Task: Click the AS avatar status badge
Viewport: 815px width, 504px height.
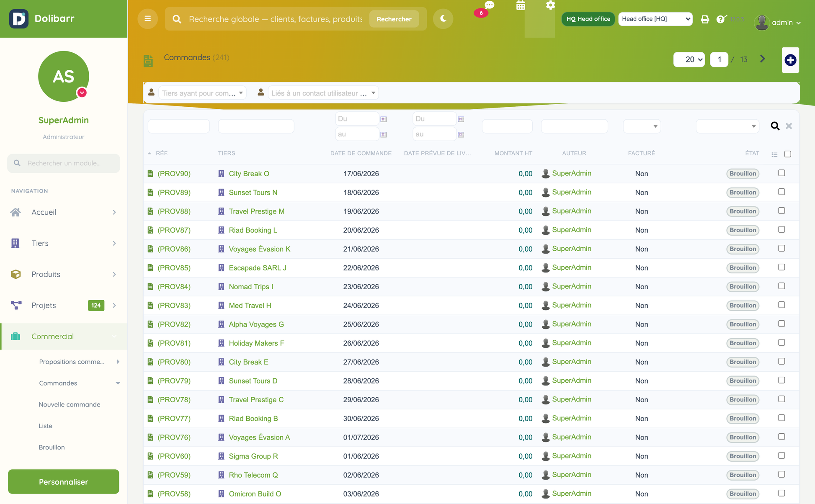Action: (x=82, y=93)
